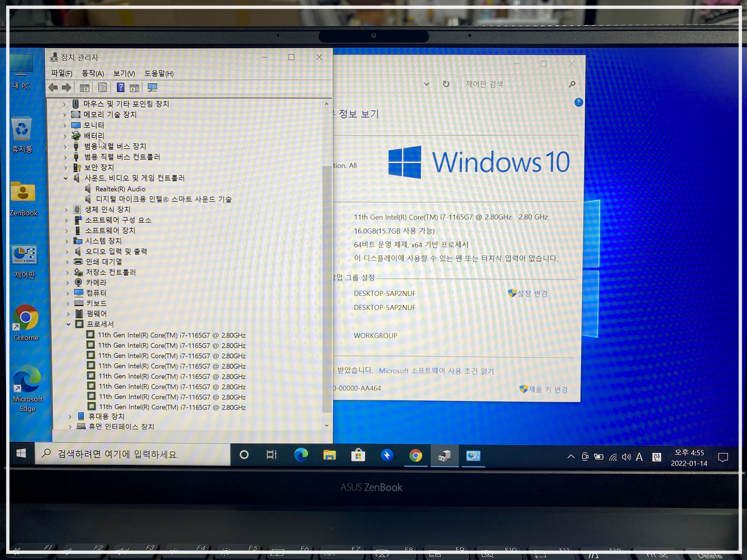Click the back arrow in Device Manager toolbar

(x=53, y=88)
